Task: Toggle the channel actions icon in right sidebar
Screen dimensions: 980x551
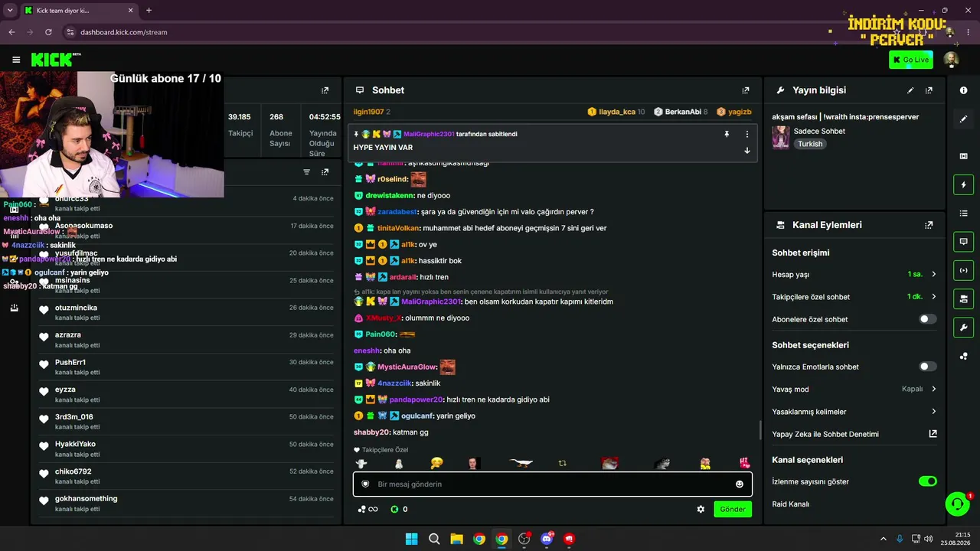Action: [963, 298]
